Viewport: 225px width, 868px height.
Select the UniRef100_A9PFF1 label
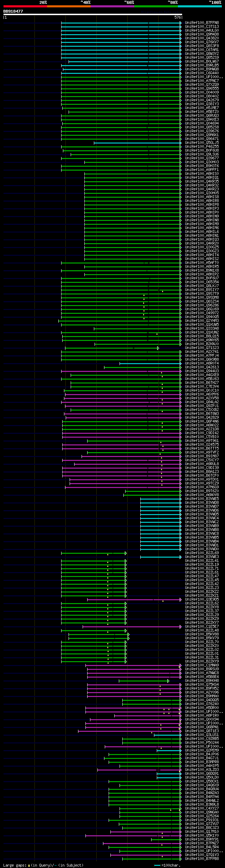202,170
